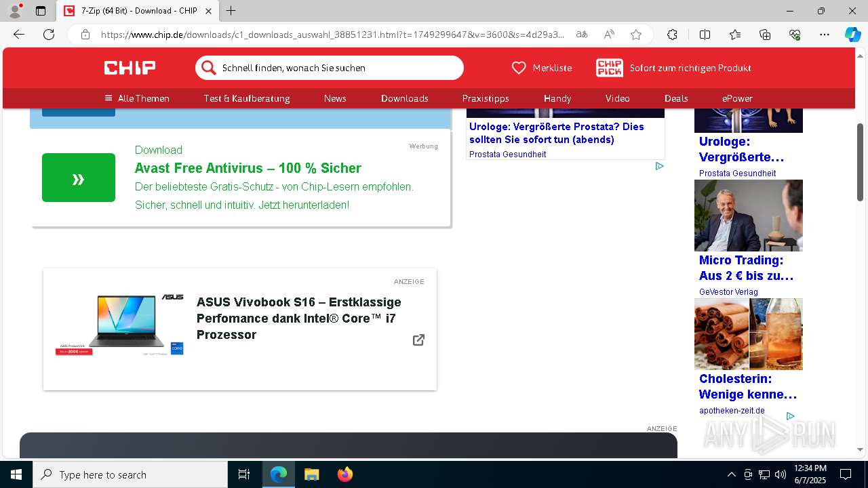Open the notification center icon
Screen dimensions: 868x488
tap(846, 474)
